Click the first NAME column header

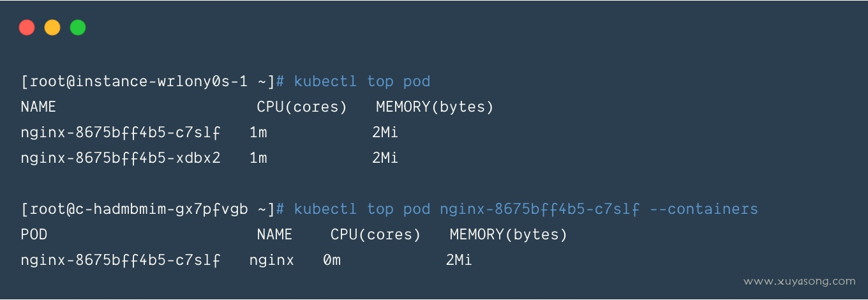point(38,107)
